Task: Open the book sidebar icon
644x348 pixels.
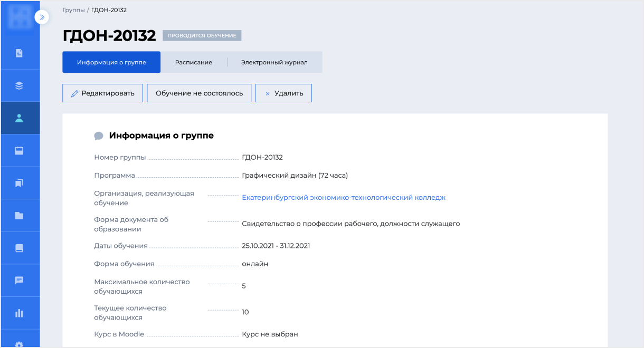Action: pyautogui.click(x=20, y=248)
